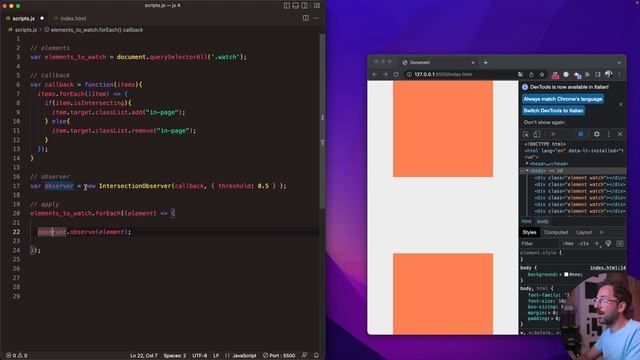Click the Styles Filter input field
This screenshot has width=640, height=360.
click(539, 244)
